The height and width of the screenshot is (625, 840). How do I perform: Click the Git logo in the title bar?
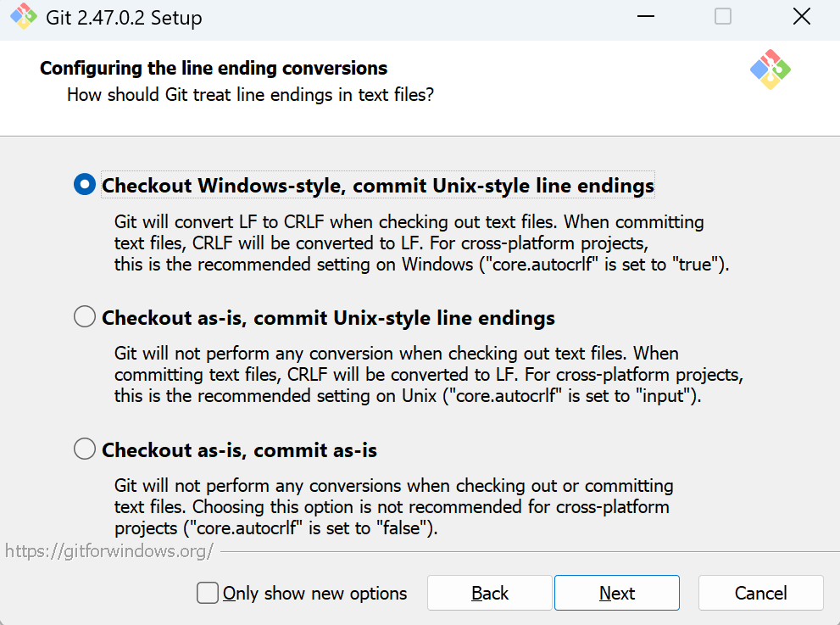click(23, 17)
